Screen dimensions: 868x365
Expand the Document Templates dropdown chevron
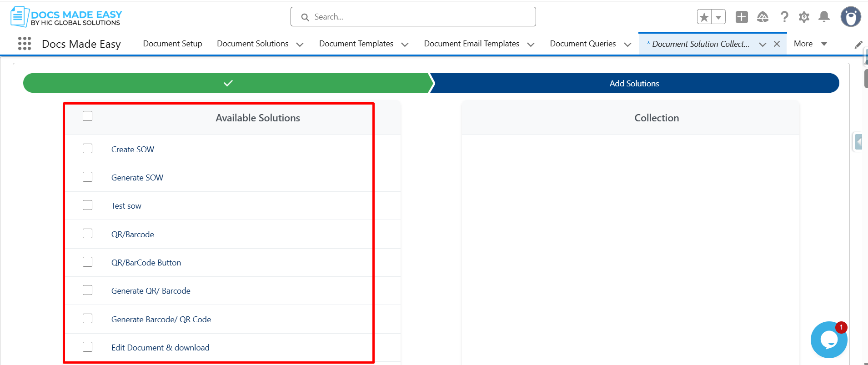coord(405,45)
